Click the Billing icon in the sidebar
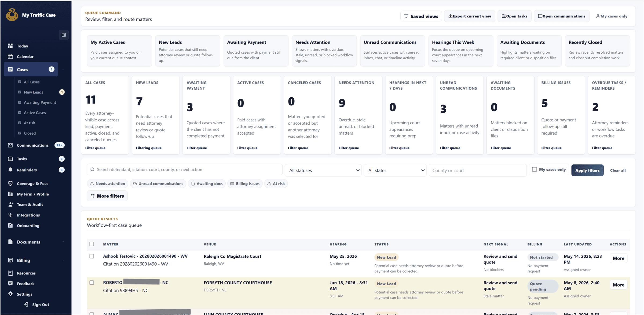 point(10,260)
